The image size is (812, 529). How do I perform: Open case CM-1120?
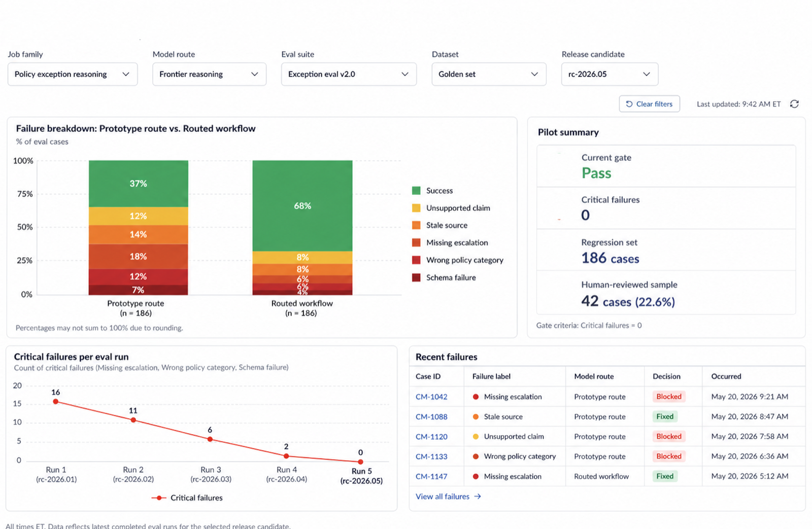click(x=431, y=437)
